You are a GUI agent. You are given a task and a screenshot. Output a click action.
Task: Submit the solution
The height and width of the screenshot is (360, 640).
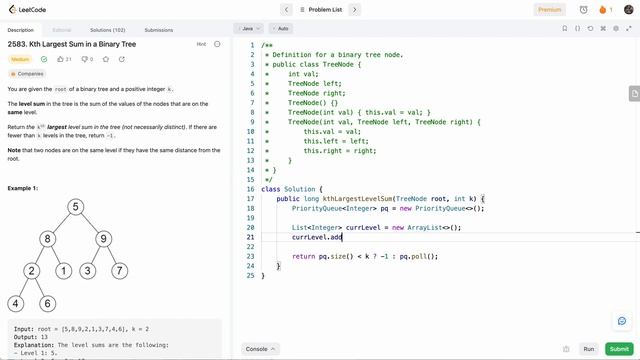[619, 349]
